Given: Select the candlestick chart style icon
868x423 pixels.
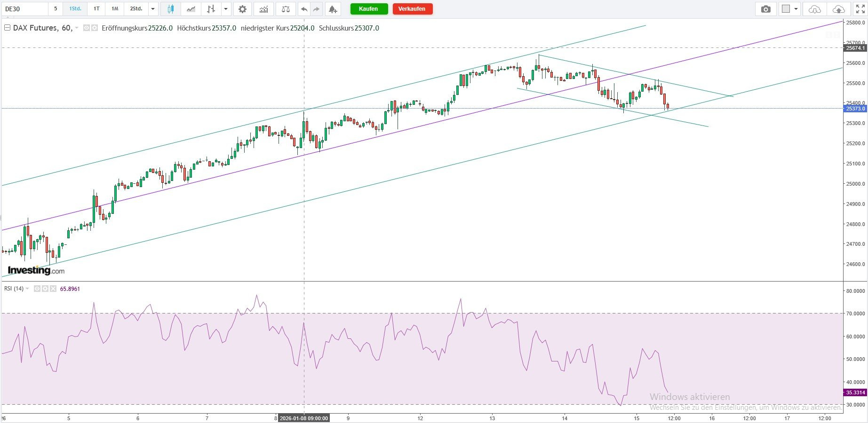Looking at the screenshot, I should coord(170,9).
